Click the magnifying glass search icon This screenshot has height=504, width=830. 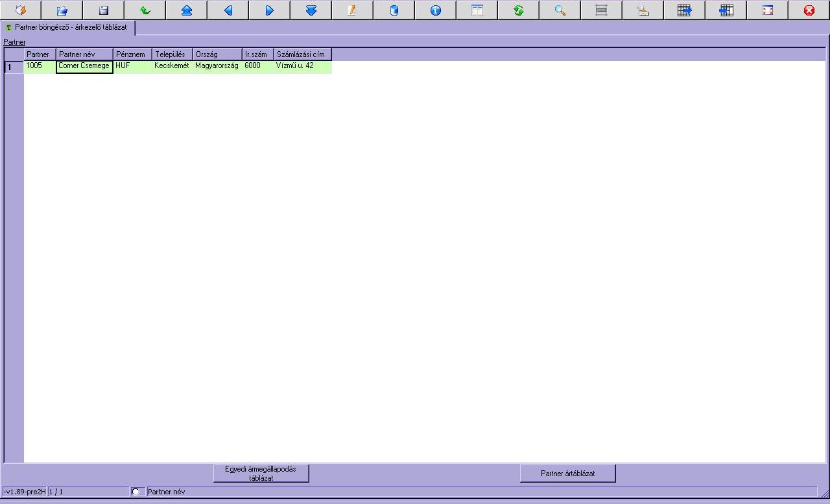tap(560, 10)
